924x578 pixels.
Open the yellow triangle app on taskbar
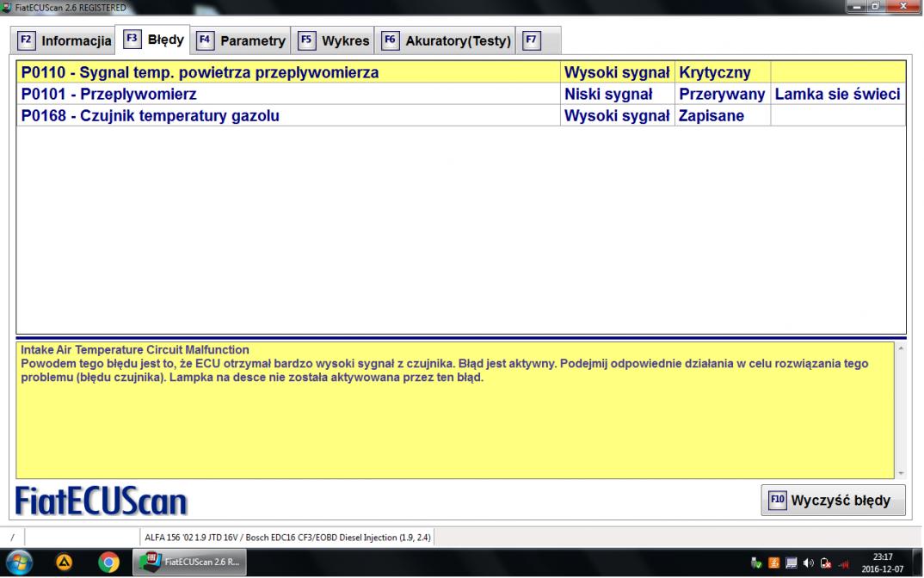65,563
